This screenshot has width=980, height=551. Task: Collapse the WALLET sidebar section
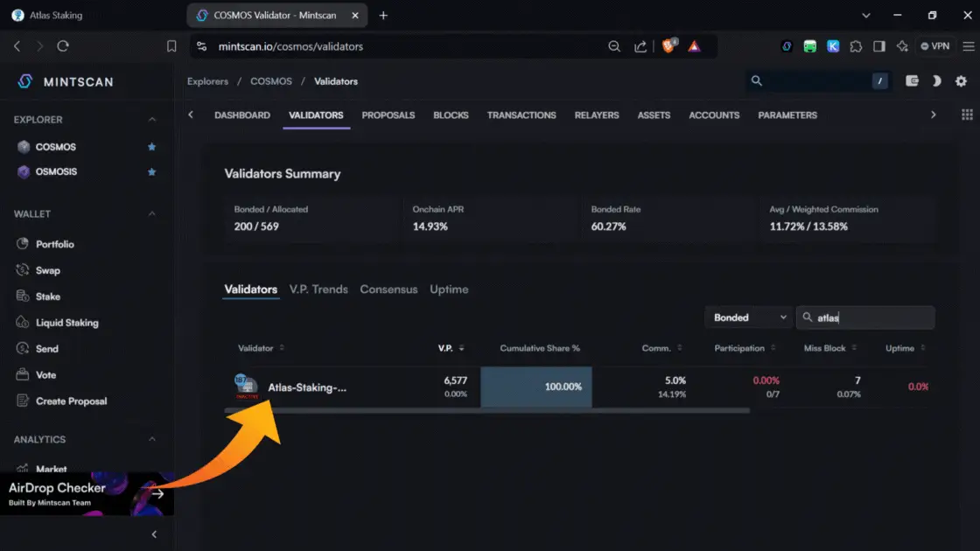(x=151, y=214)
